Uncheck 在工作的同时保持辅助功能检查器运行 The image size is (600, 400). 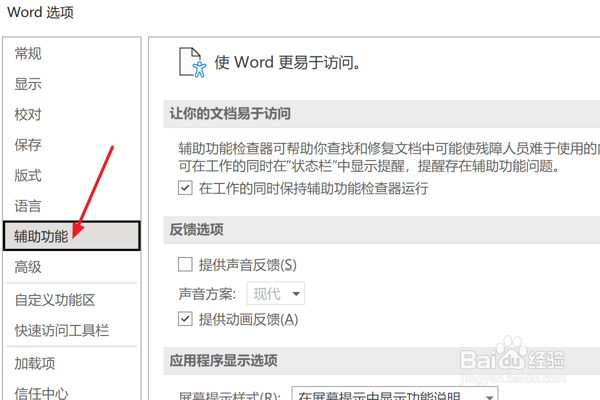pyautogui.click(x=185, y=188)
